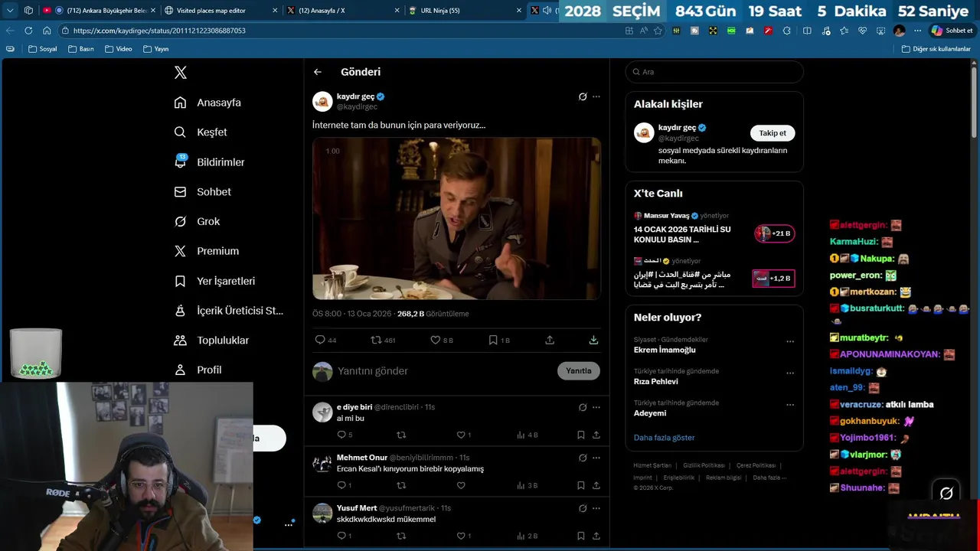Viewport: 980px width, 551px height.
Task: Open Grok from the sidebar
Action: click(x=198, y=221)
